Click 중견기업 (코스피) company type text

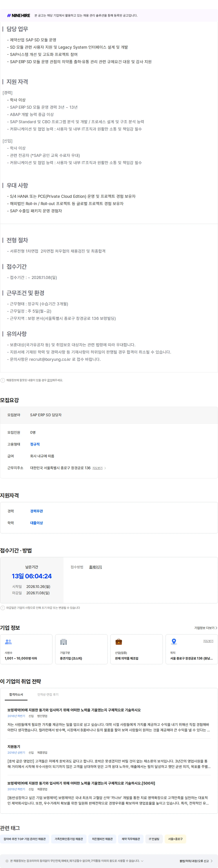click(71, 658)
